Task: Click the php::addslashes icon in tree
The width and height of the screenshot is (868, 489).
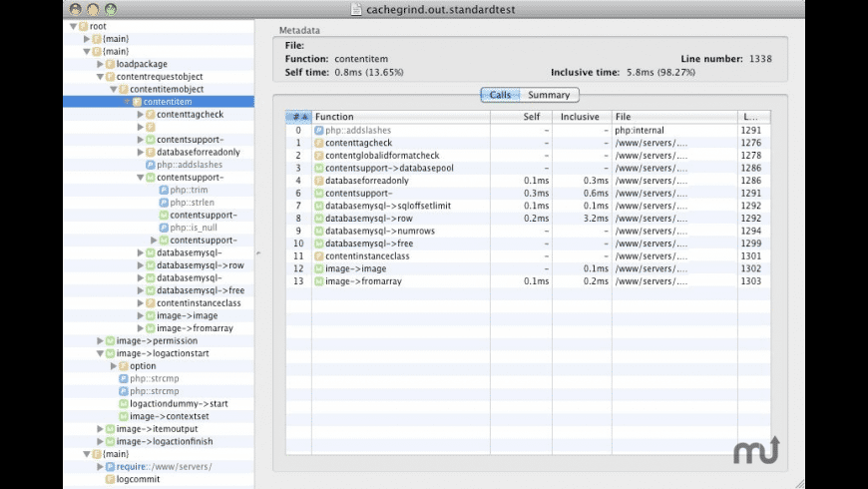Action: (x=150, y=165)
